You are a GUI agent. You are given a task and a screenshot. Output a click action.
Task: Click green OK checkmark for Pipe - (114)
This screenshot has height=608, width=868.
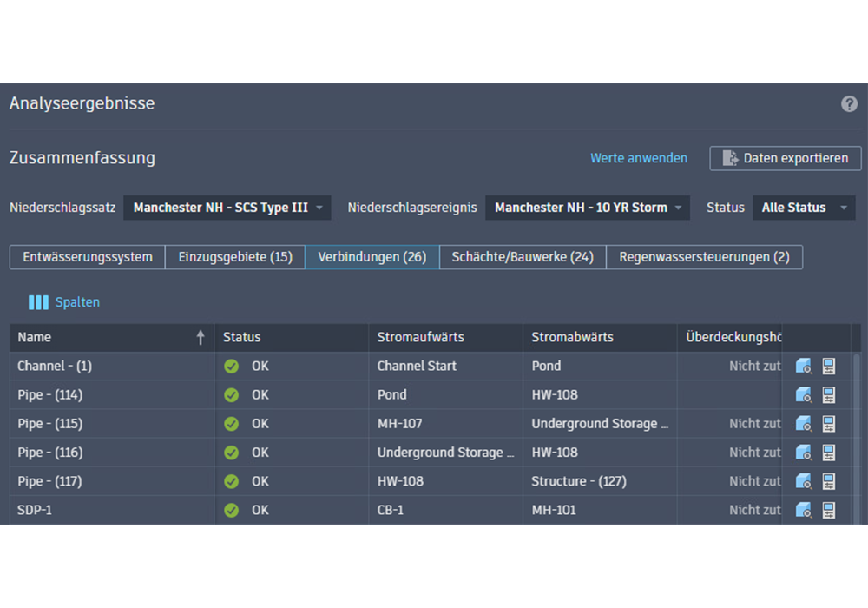click(232, 395)
